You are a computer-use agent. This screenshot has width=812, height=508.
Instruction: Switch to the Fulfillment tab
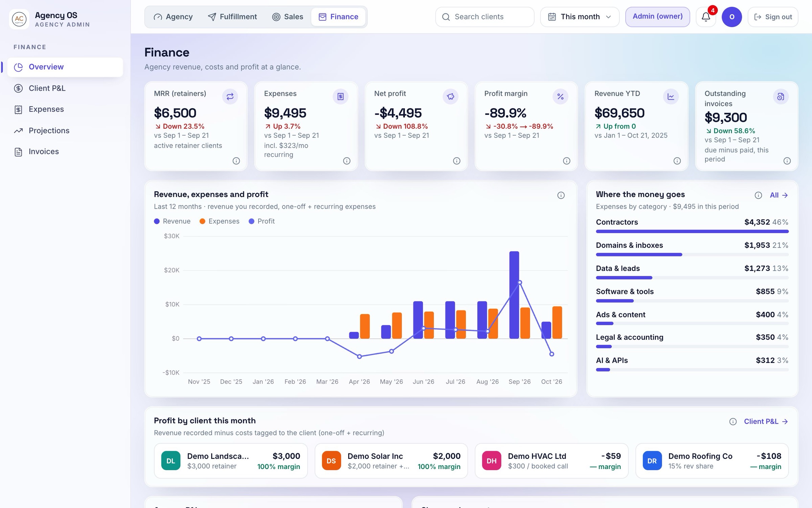coord(232,17)
